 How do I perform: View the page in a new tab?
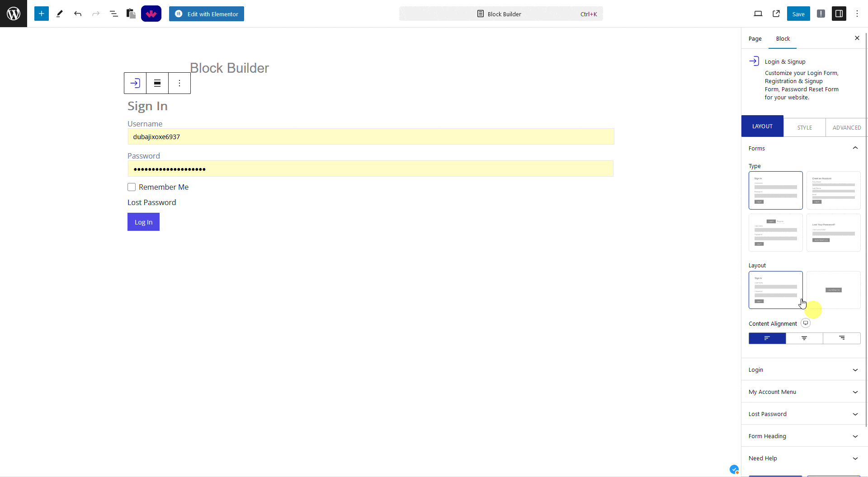[776, 14]
